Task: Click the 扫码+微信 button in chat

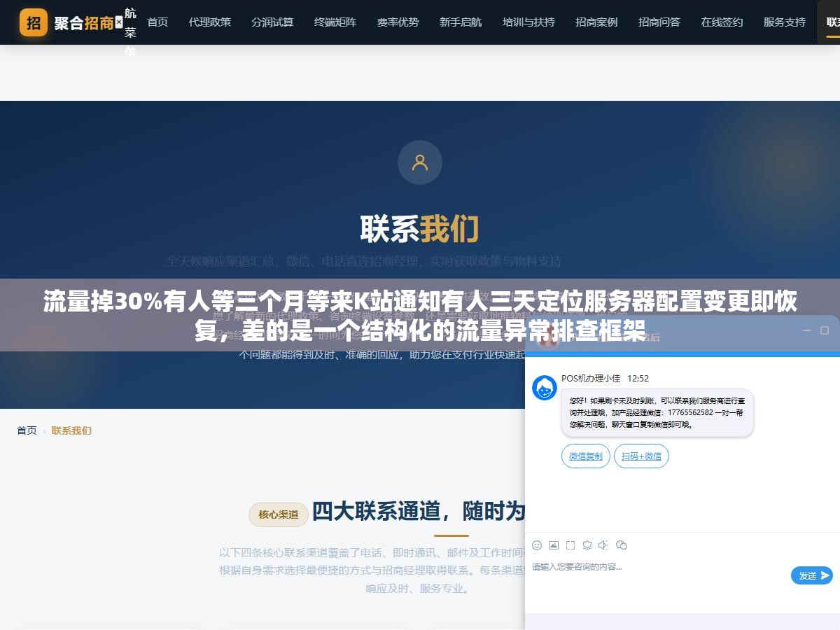Action: point(641,456)
